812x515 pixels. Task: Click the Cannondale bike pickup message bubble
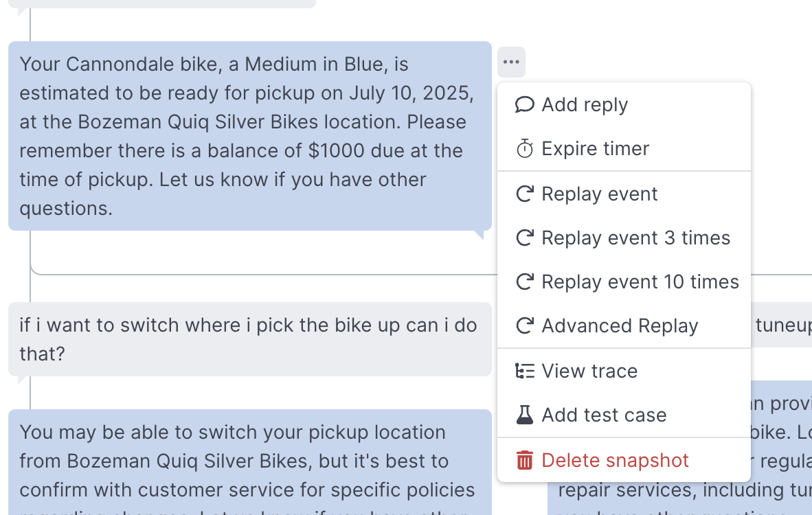tap(249, 136)
